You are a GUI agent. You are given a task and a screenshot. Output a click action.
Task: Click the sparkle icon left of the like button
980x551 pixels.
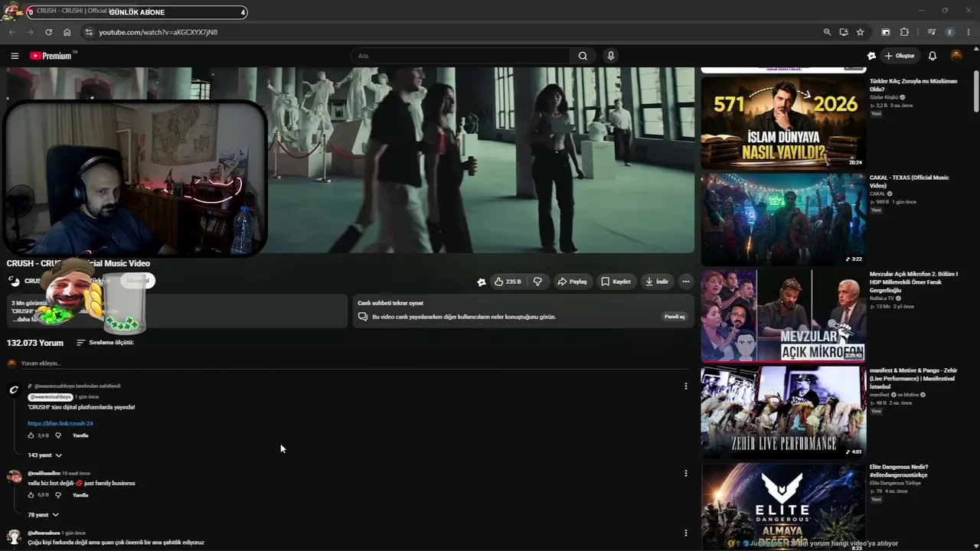[x=481, y=282]
